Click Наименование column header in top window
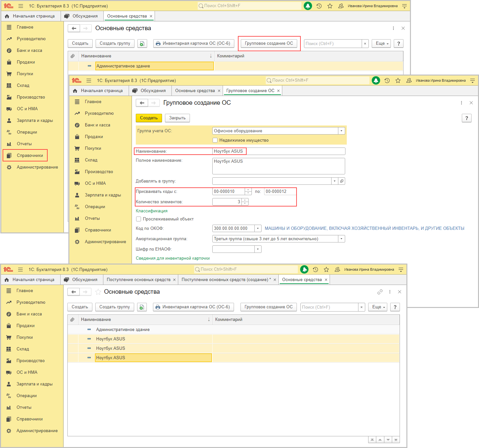Image resolution: width=479 pixels, height=448 pixels. [146, 56]
